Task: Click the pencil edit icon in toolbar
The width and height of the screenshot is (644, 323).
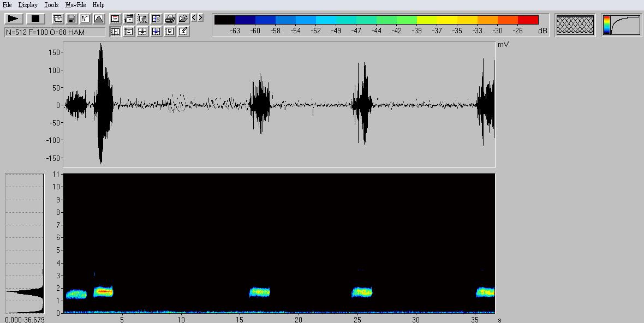Action: (x=183, y=32)
